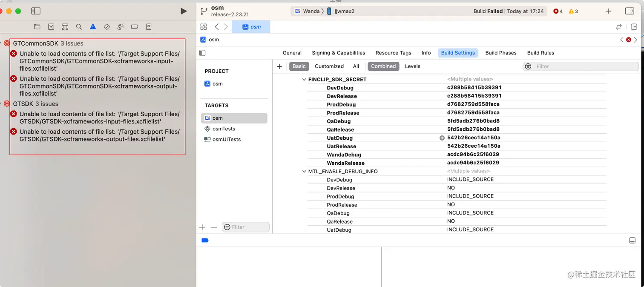
Task: Toggle breakpoints in debug bar
Action: [205, 241]
